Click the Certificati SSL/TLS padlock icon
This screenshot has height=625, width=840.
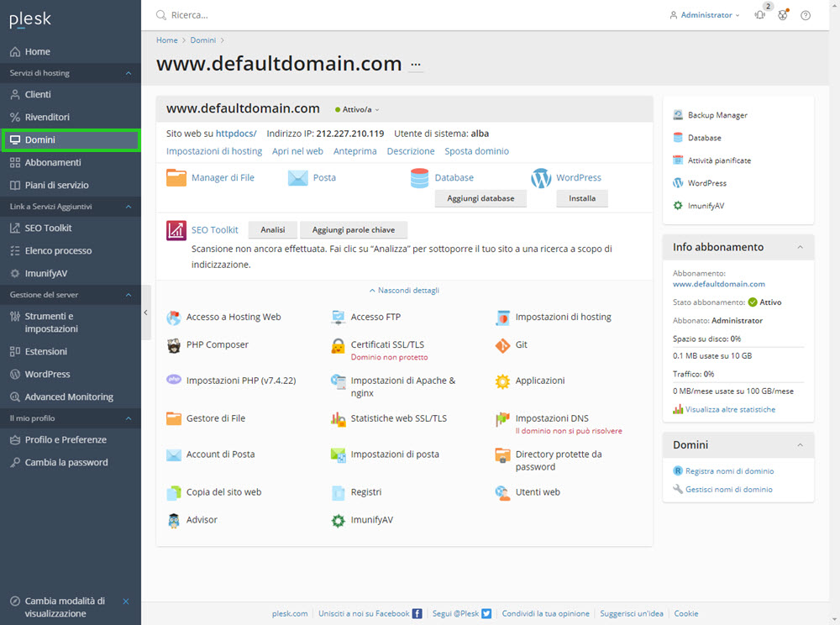[338, 346]
